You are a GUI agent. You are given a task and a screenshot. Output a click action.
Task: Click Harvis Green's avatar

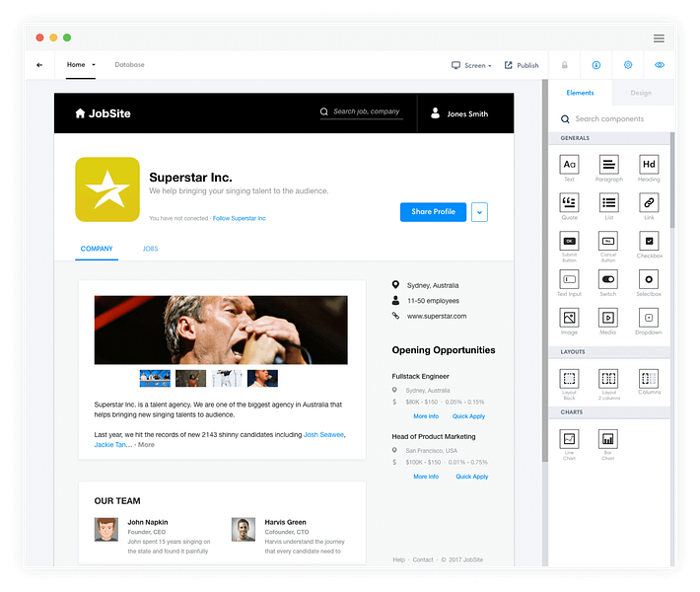click(x=244, y=530)
